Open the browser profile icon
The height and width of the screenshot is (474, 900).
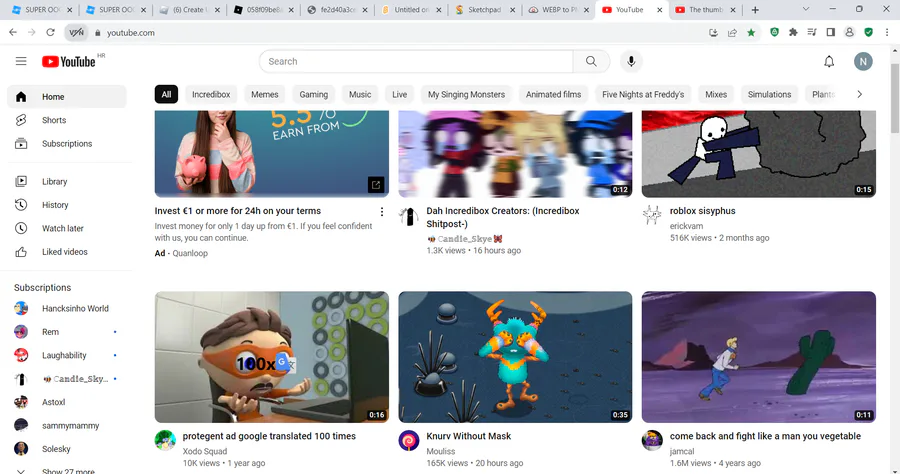click(x=849, y=33)
